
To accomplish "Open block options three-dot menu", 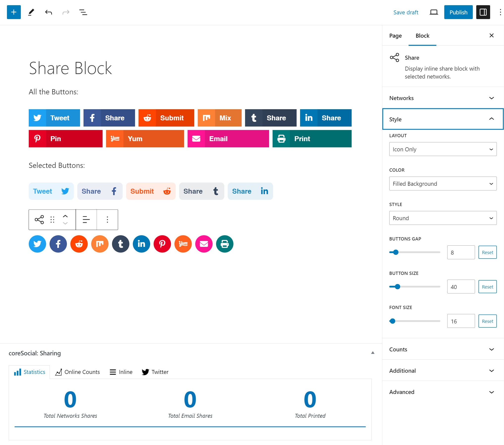I will tap(107, 220).
